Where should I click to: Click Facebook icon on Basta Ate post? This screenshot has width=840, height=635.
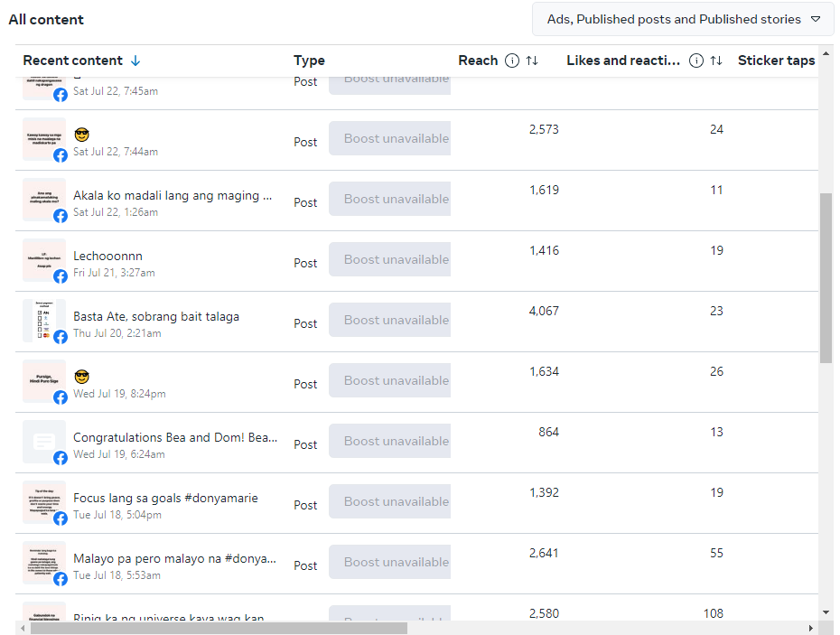[61, 337]
